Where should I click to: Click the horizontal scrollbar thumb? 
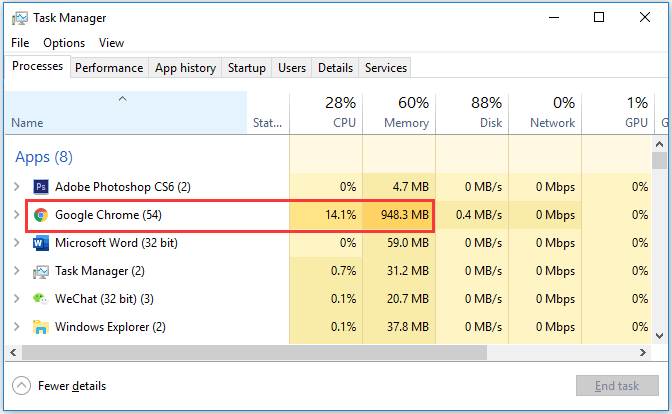pos(255,353)
